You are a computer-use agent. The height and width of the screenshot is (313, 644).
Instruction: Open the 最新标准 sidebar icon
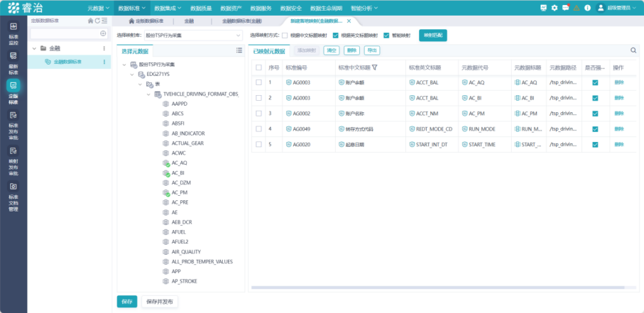click(13, 62)
